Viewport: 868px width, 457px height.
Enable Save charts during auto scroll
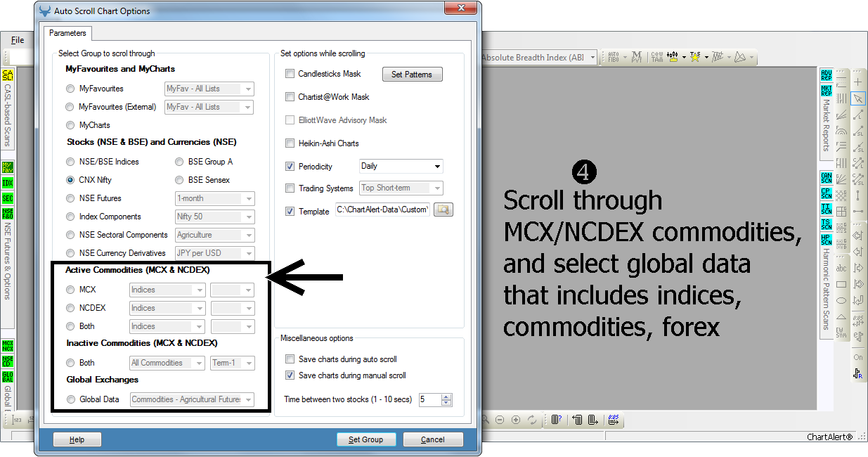[x=290, y=359]
